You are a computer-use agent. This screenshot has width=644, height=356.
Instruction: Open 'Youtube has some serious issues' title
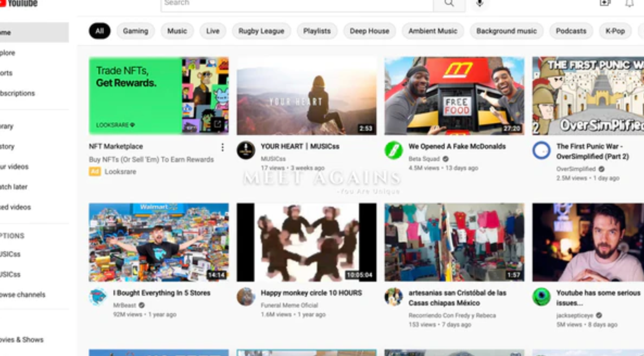598,298
